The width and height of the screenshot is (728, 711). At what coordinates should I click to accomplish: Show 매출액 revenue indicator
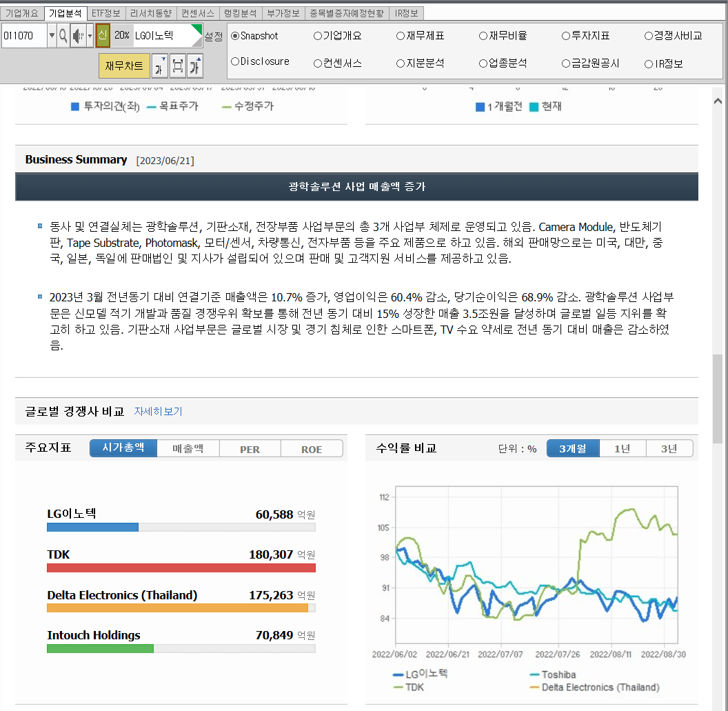[x=188, y=449]
